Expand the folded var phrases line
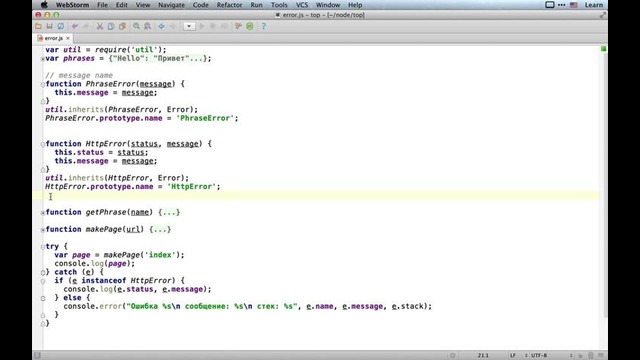The width and height of the screenshot is (640, 360). click(43, 59)
